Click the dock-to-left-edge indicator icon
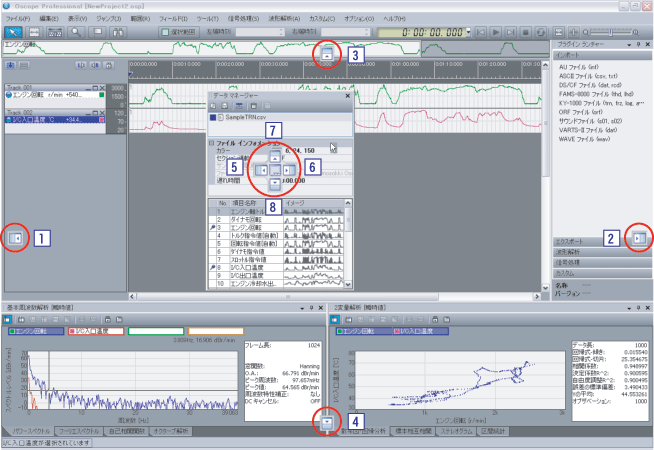Viewport: 654px width, 450px height. (15, 238)
